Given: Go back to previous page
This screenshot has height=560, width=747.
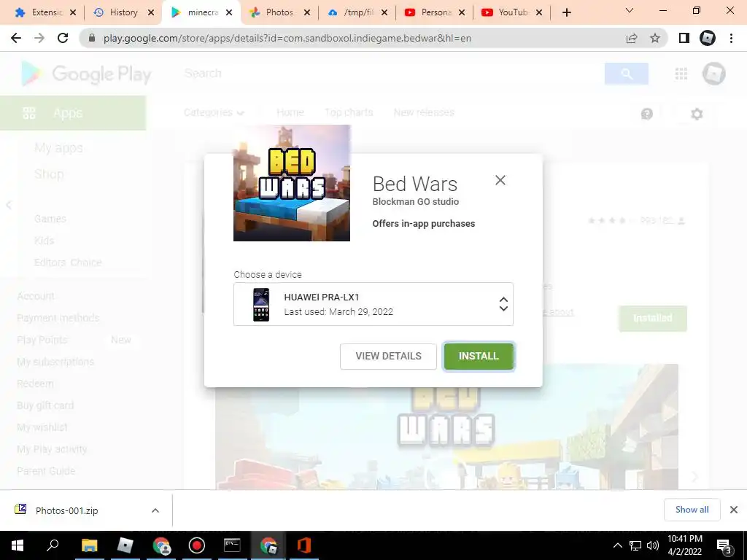Looking at the screenshot, I should [16, 38].
